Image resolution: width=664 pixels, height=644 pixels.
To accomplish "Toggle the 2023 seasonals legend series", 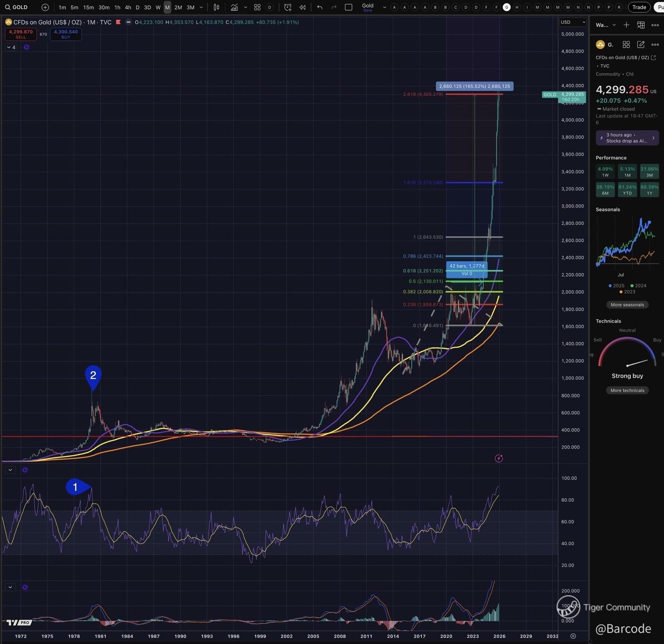I will pyautogui.click(x=627, y=292).
